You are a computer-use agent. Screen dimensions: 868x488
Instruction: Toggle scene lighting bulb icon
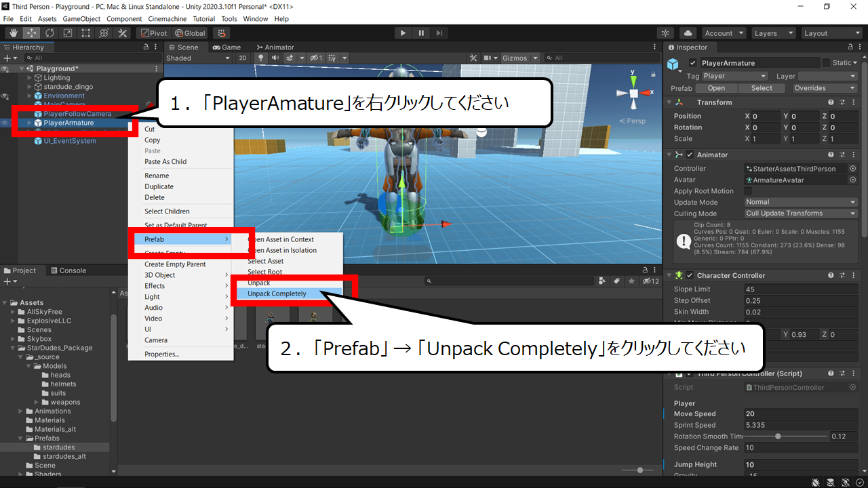260,58
